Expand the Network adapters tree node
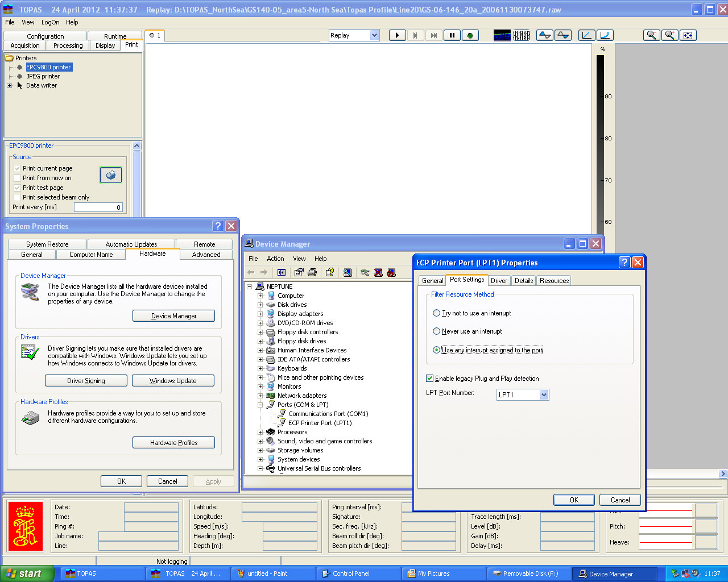The width and height of the screenshot is (728, 582). click(260, 396)
